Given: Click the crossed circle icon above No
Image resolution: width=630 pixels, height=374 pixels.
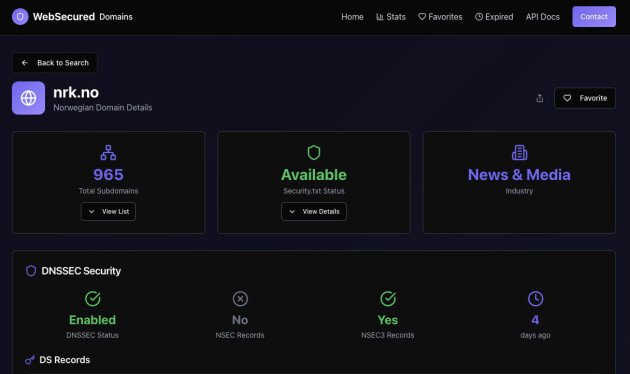Looking at the screenshot, I should (x=240, y=299).
